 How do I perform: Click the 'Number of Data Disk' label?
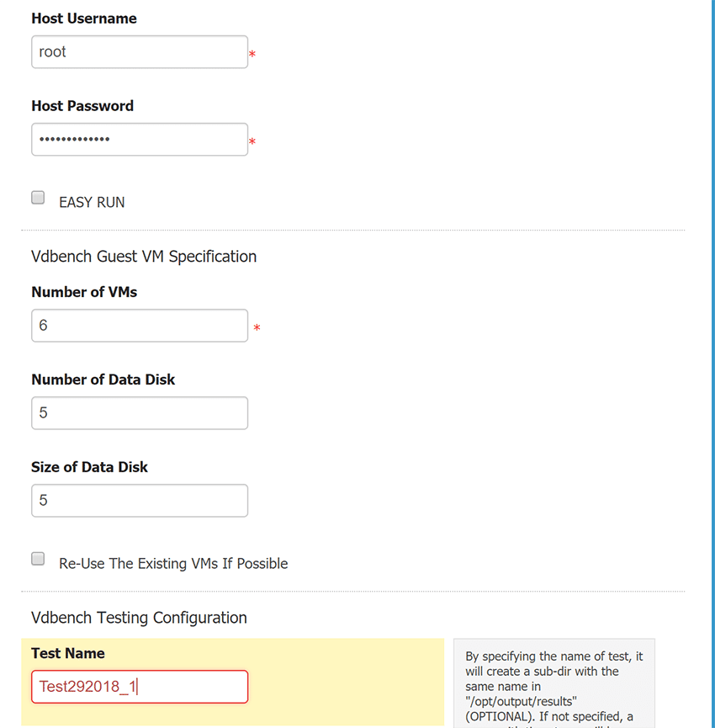click(x=103, y=380)
